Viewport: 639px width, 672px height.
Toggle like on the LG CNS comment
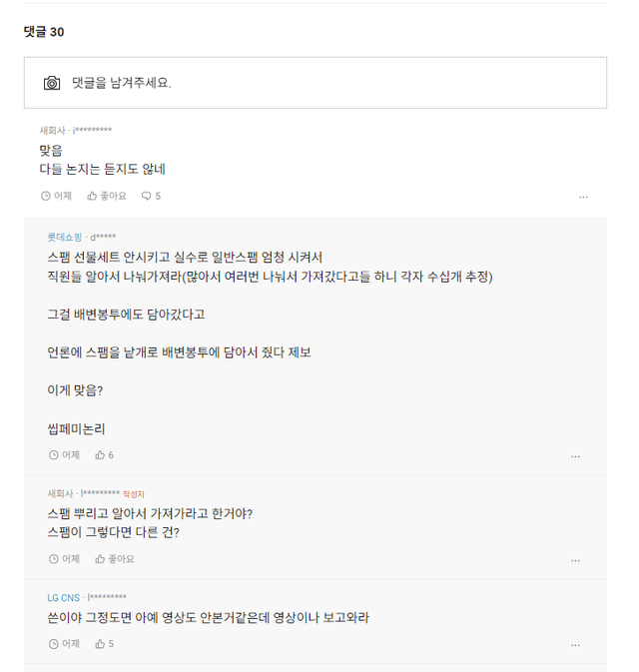pyautogui.click(x=104, y=644)
